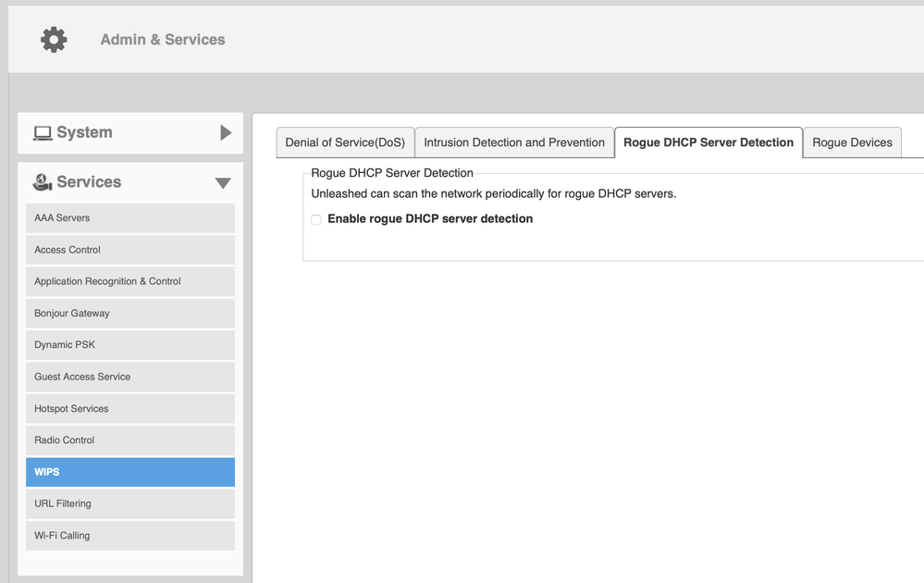The height and width of the screenshot is (583, 924).
Task: Click the Admin & Services gear icon
Action: point(54,40)
